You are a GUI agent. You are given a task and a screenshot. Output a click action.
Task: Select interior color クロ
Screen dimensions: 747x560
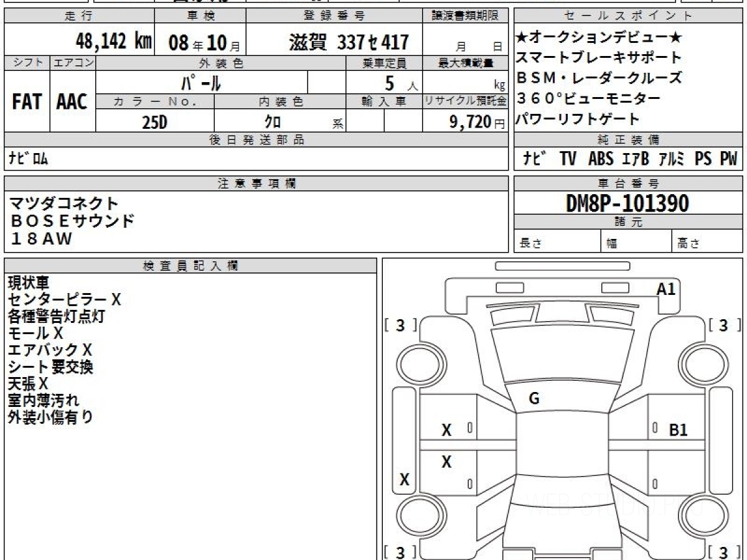click(x=273, y=122)
